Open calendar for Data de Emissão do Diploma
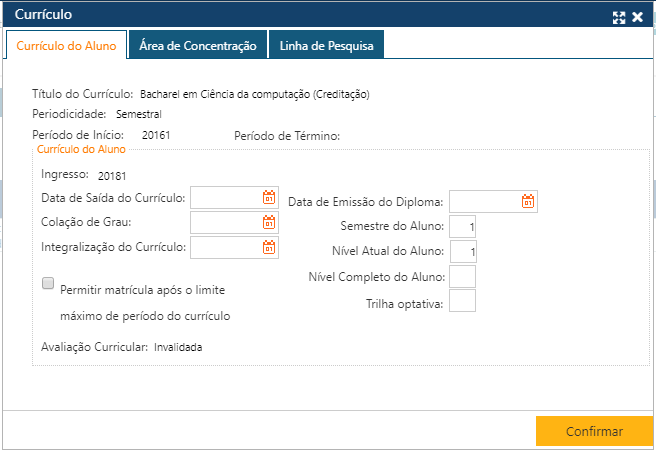Viewport: 656px width, 453px height. 528,201
